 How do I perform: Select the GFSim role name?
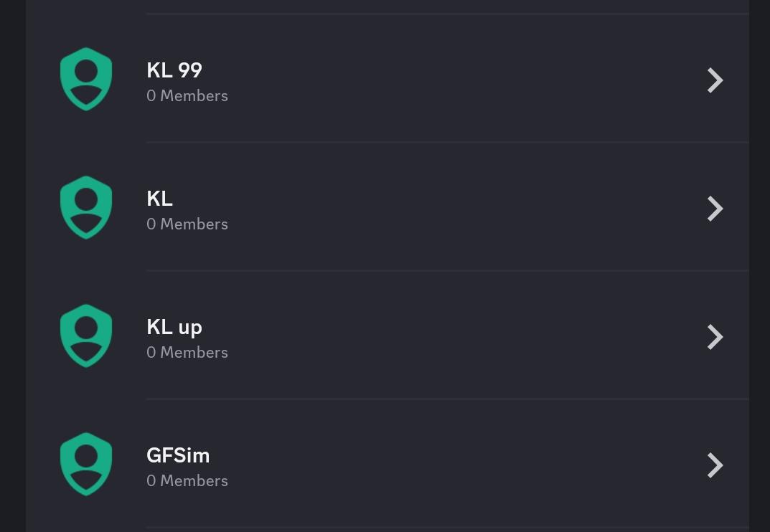[178, 455]
